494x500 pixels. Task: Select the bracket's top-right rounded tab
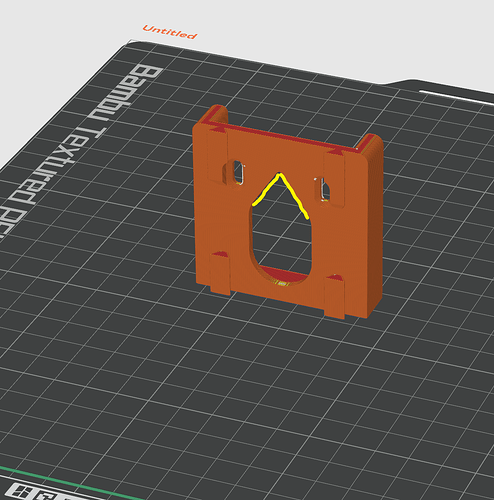370,143
